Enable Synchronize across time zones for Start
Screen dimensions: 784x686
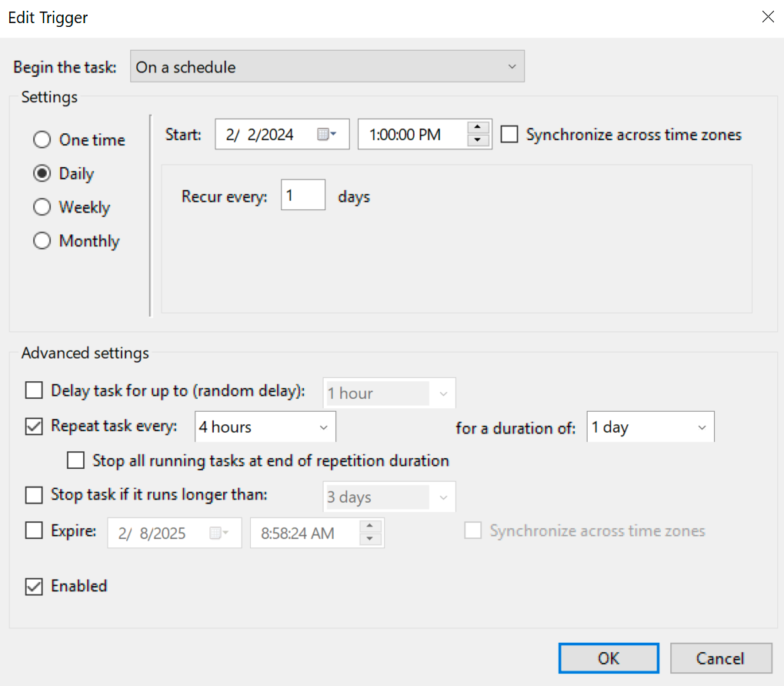(509, 135)
